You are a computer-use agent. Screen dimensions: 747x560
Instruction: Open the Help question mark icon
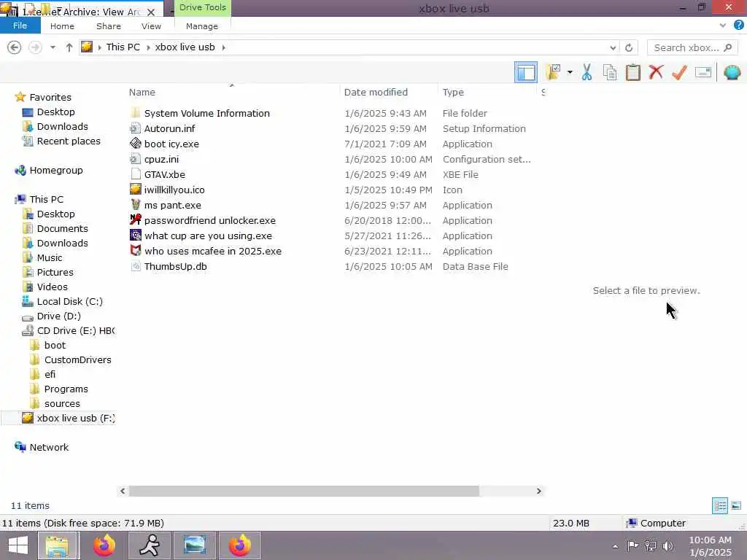click(x=739, y=26)
